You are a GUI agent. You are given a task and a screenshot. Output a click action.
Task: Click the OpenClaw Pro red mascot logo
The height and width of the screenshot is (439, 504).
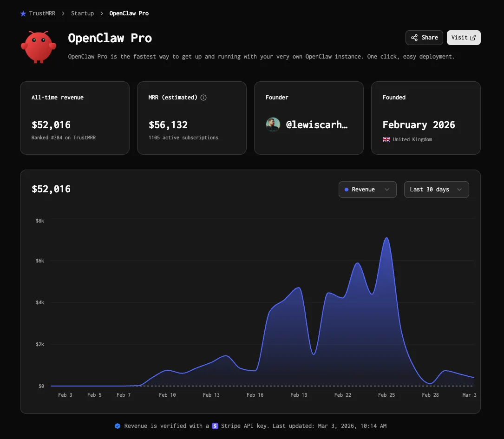pyautogui.click(x=38, y=46)
